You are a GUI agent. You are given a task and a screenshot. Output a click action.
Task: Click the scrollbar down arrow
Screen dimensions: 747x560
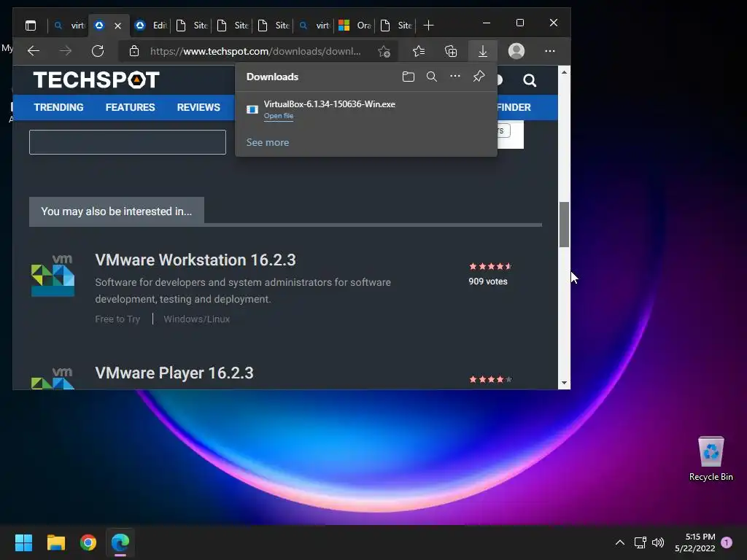coord(564,383)
